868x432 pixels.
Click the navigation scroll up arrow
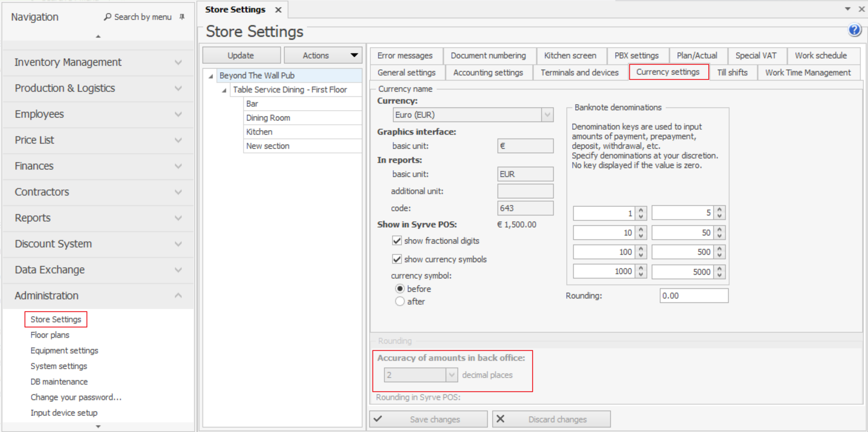[98, 36]
